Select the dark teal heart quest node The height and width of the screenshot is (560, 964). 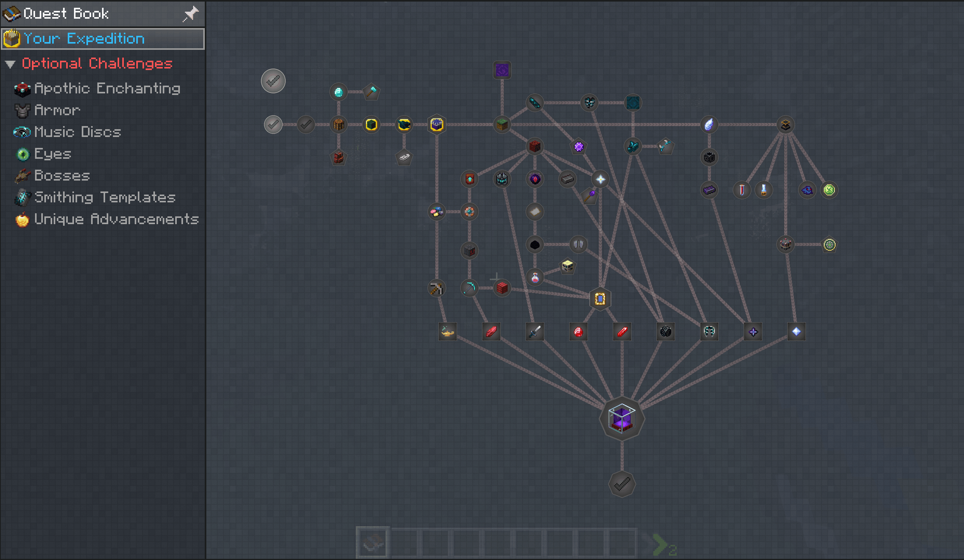[x=589, y=103]
